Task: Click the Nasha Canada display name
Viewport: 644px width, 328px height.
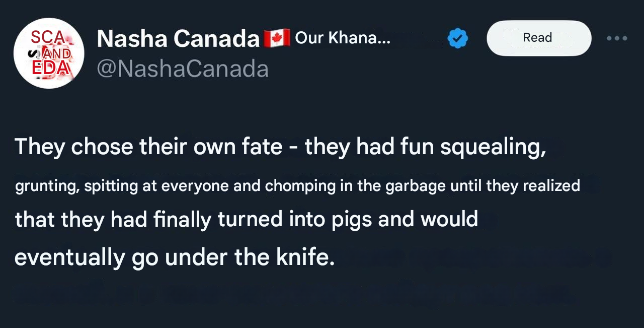Action: click(x=178, y=38)
